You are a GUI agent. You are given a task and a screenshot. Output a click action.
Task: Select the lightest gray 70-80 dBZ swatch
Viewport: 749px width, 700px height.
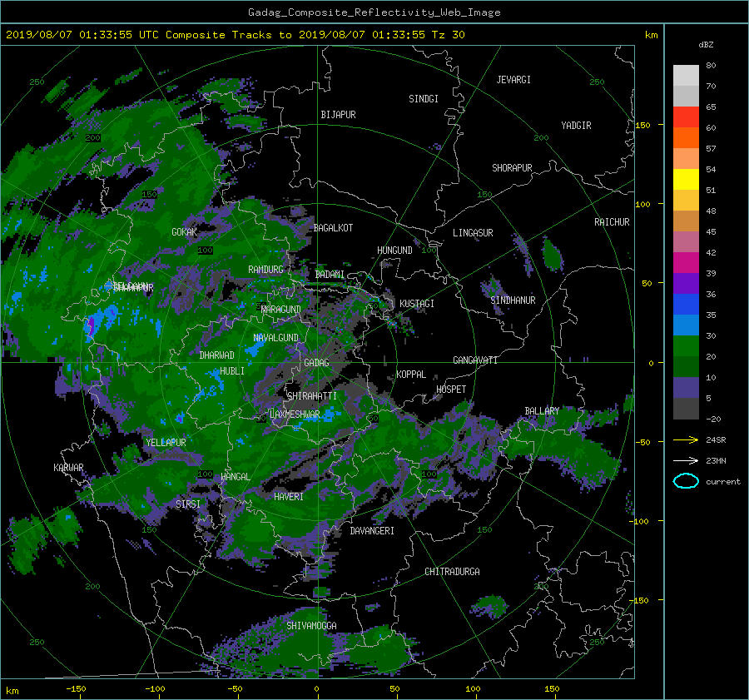[686, 75]
